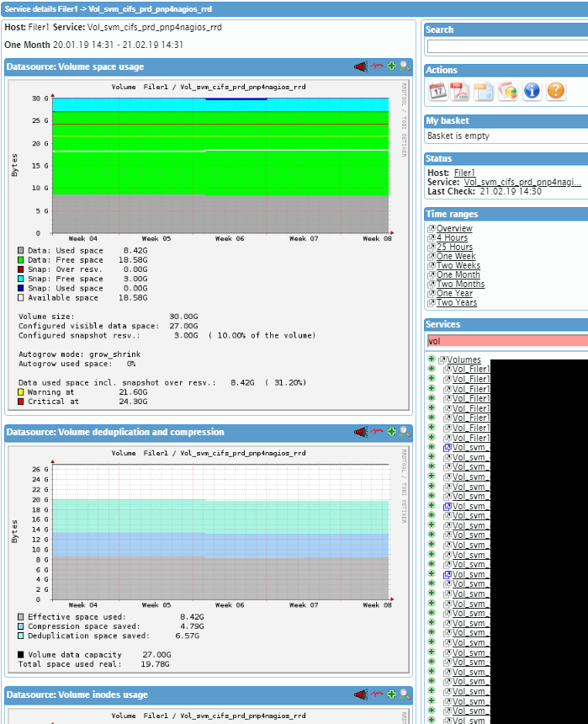
Task: Click 'One Month 20.01.19 14:31 - 21.02.19 14:31' text
Action: 93,45
